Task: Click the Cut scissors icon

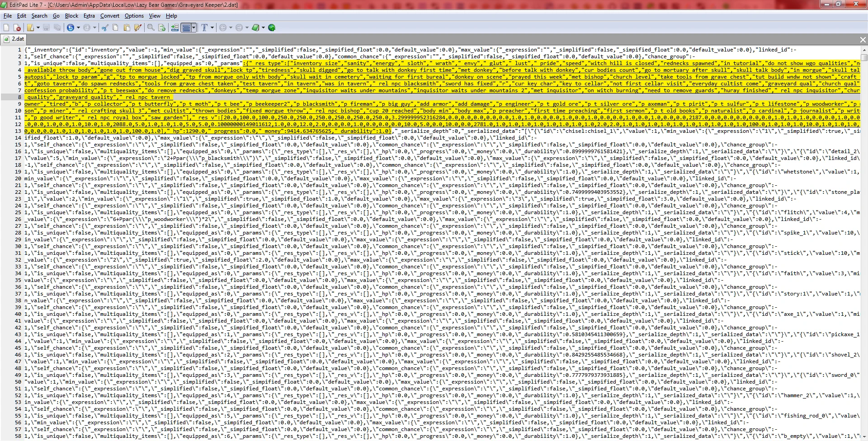Action: (105, 28)
